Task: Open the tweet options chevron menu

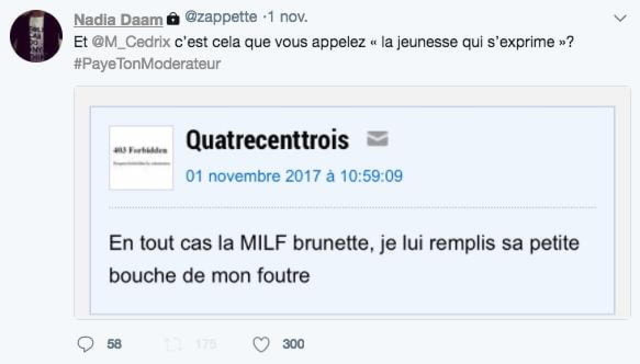Action: pyautogui.click(x=620, y=19)
